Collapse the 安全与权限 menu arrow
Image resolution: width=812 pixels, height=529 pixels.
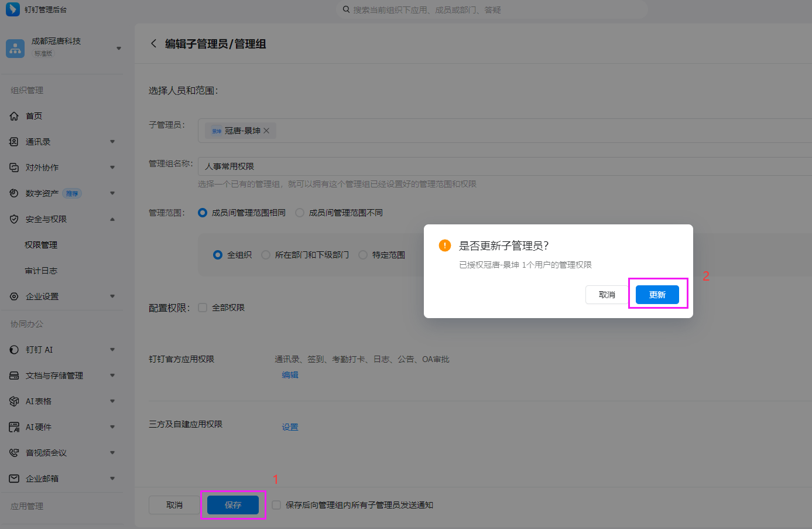(112, 219)
